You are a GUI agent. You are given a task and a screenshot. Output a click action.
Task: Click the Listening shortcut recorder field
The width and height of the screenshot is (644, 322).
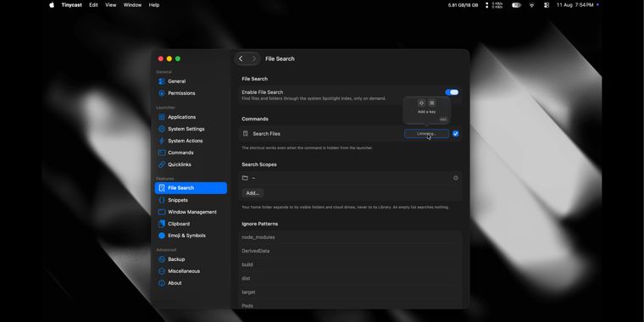click(426, 134)
